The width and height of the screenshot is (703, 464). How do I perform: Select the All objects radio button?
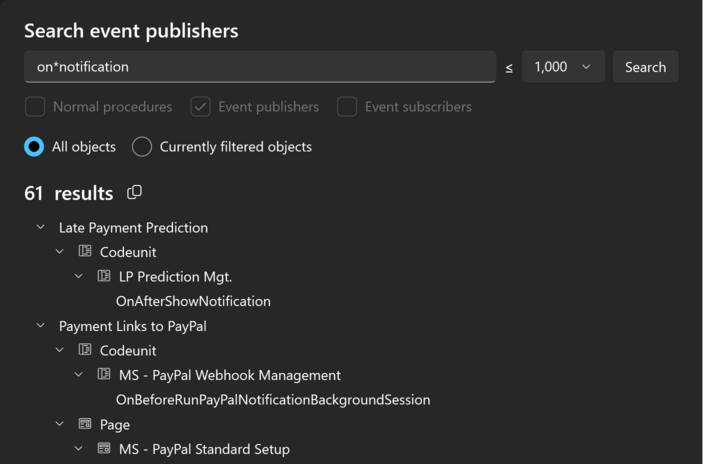(x=34, y=147)
